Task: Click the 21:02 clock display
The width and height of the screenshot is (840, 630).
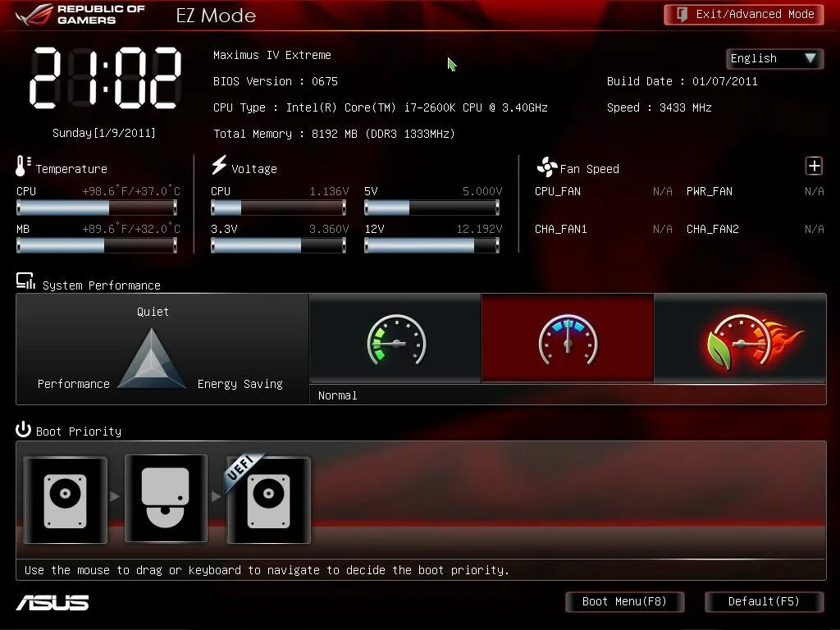Action: (x=106, y=78)
